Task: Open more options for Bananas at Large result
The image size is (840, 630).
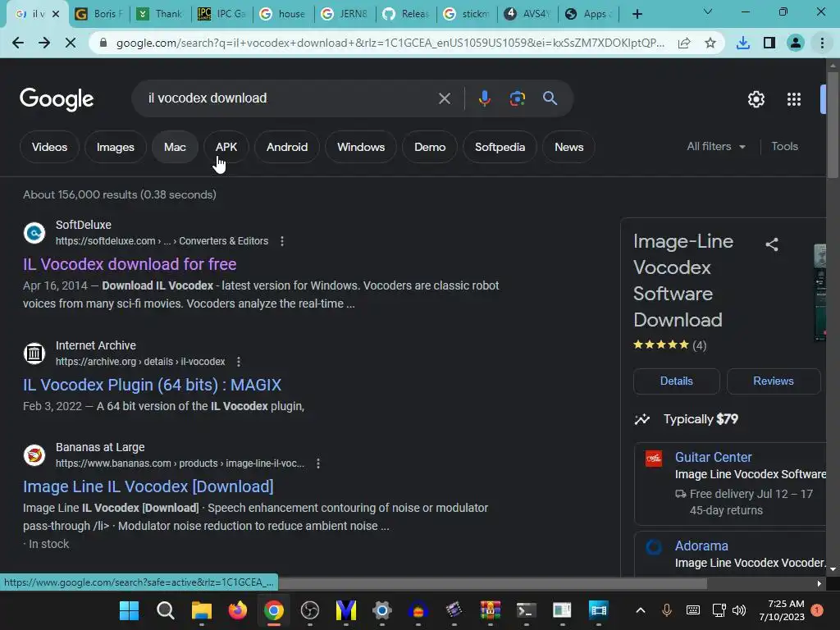Action: [x=318, y=463]
